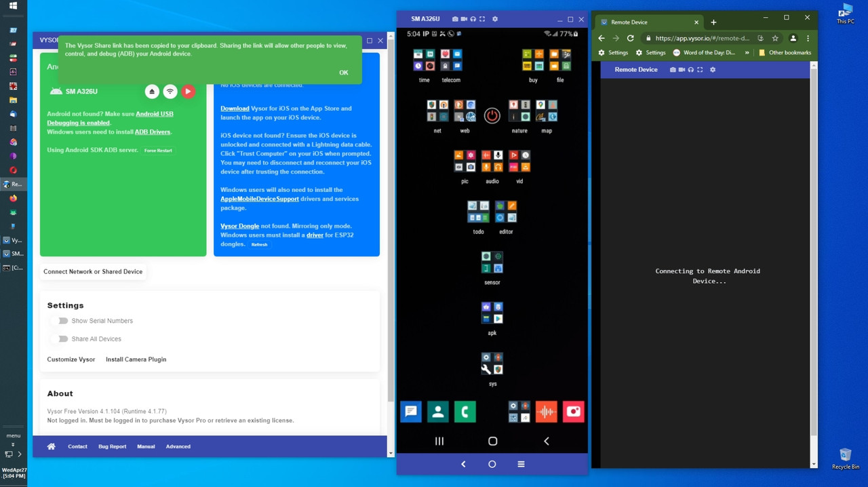Click the home icon in the Vysor footer
The width and height of the screenshot is (868, 487).
pos(51,446)
